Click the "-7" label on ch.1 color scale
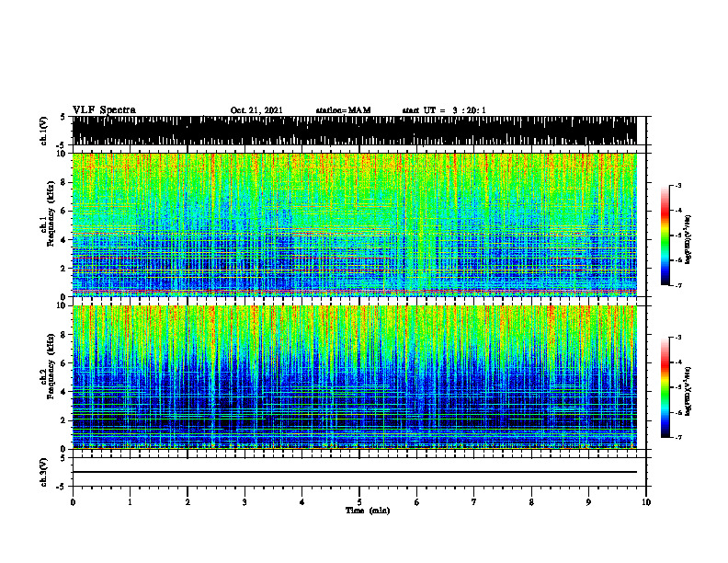 coord(678,285)
